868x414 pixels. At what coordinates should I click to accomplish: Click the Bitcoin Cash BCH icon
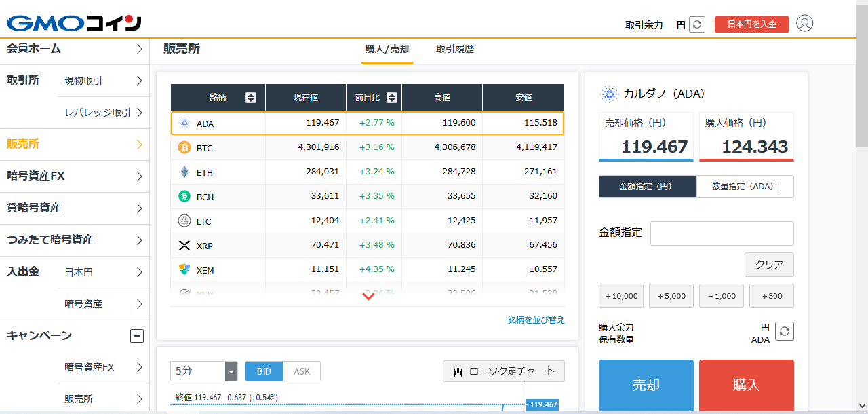point(184,197)
